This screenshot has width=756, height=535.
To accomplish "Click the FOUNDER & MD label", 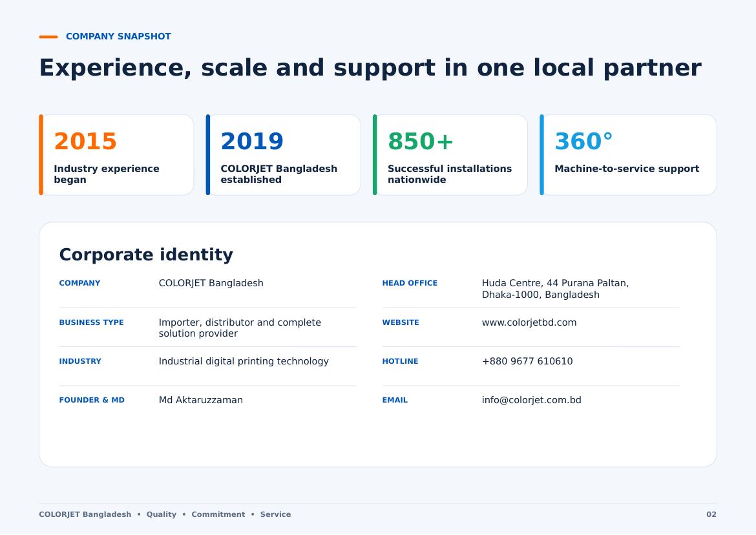I will pyautogui.click(x=92, y=400).
